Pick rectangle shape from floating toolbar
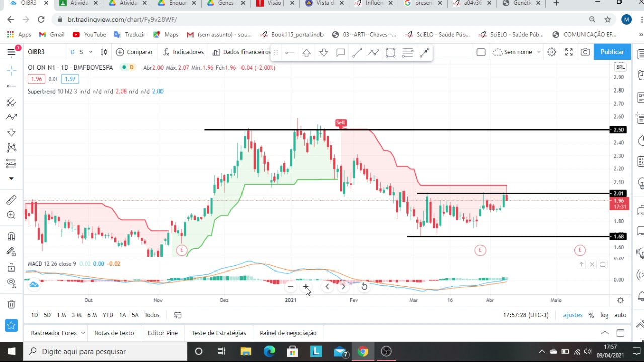Viewport: 644px width, 362px height. 391,52
